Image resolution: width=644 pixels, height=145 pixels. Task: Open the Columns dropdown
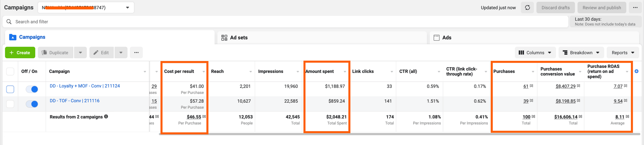point(535,53)
